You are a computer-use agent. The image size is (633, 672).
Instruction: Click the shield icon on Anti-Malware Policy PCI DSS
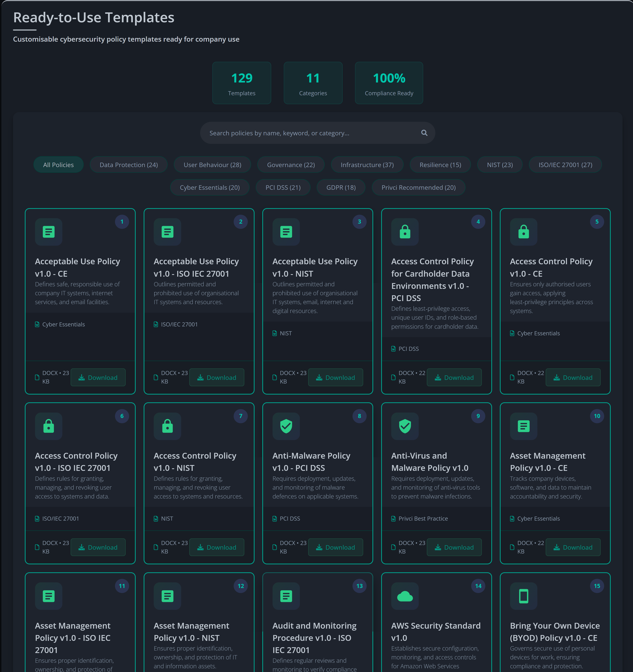pyautogui.click(x=286, y=426)
